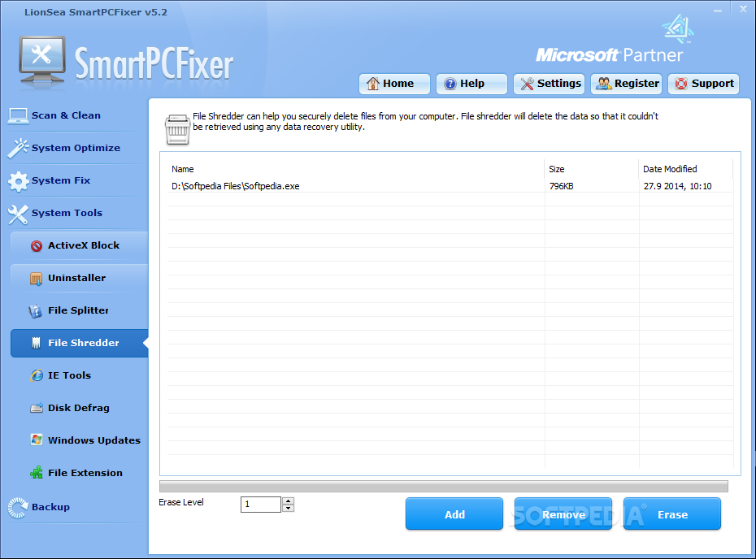The width and height of the screenshot is (756, 559).
Task: Click the IE Tools Internet Explorer icon
Action: [37, 375]
